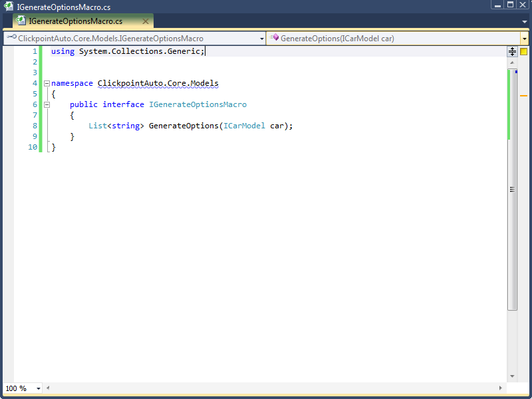Viewport: 532px width, 399px height.
Task: Collapse the interface block on line 6
Action: (47, 105)
